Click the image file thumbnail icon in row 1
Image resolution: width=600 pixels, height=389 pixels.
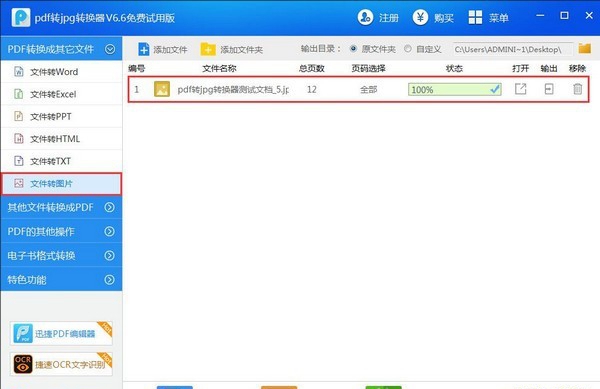point(162,90)
